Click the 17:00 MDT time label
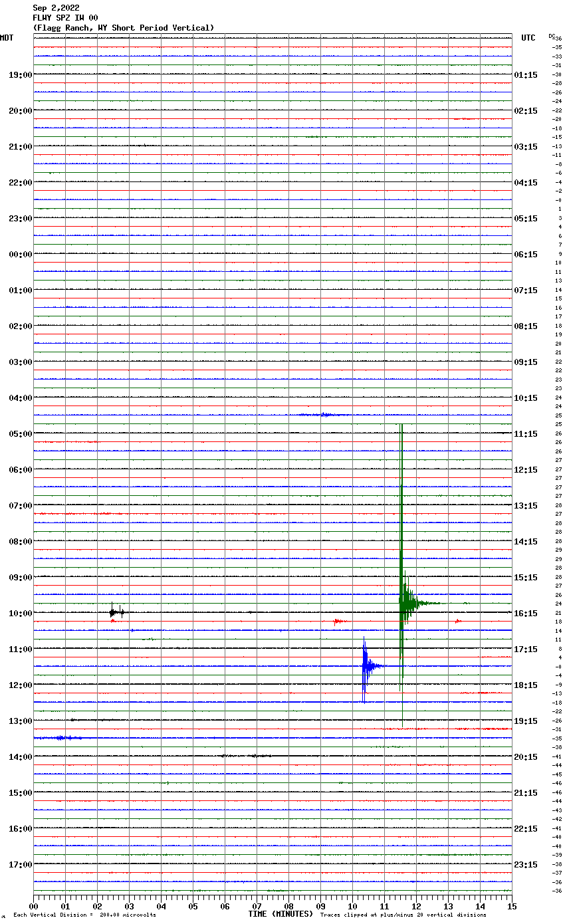Image resolution: width=565 pixels, height=924 pixels. 20,865
